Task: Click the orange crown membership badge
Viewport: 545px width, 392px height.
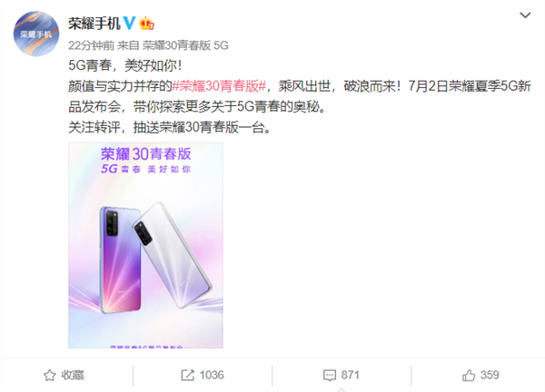Action: (x=146, y=24)
